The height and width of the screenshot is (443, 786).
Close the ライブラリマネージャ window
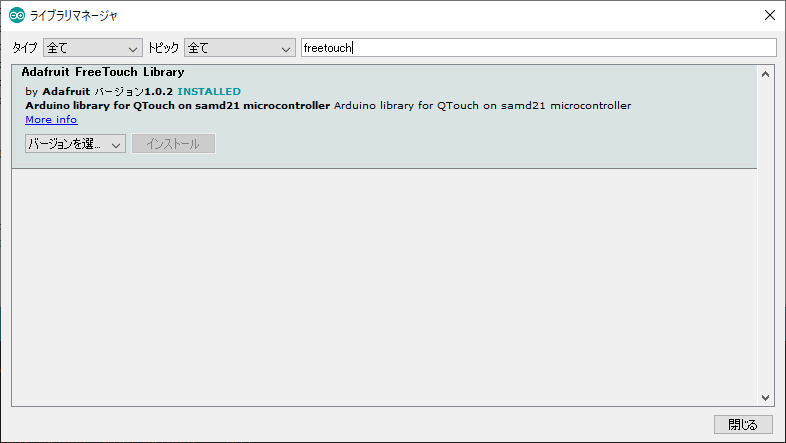pos(770,15)
